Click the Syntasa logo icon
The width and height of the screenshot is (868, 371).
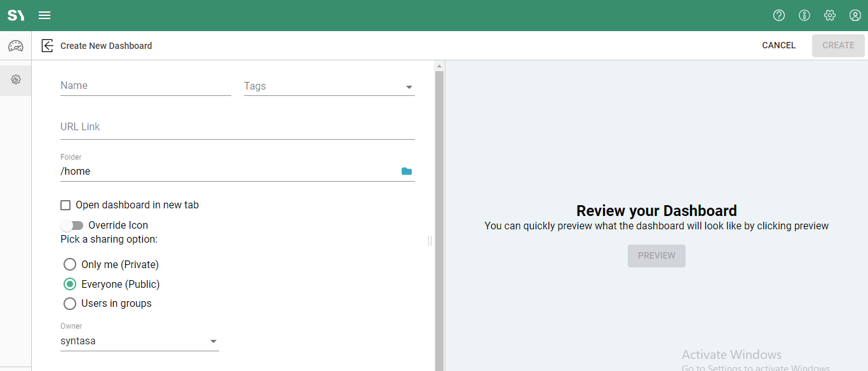click(16, 15)
